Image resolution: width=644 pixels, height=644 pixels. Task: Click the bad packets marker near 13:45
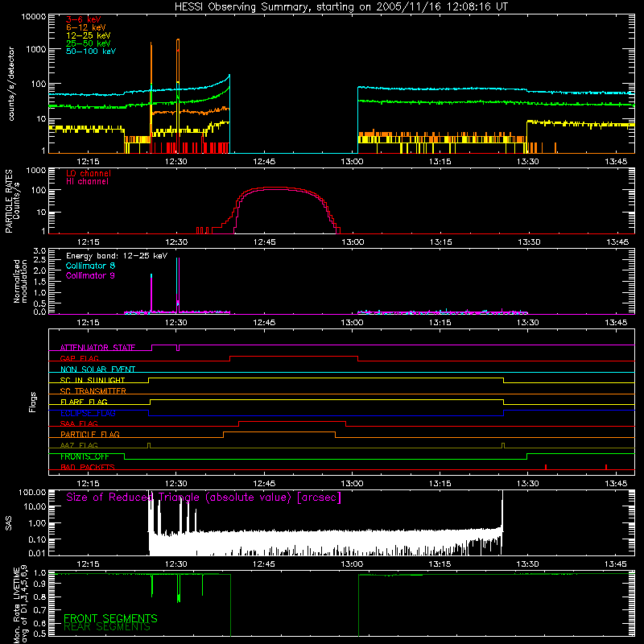coord(606,467)
